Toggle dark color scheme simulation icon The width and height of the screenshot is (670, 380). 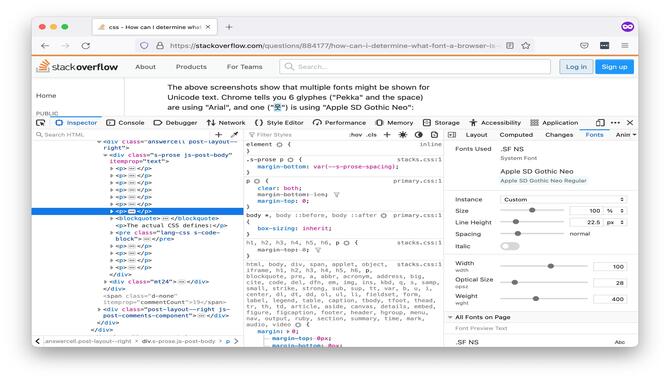pyautogui.click(x=418, y=135)
